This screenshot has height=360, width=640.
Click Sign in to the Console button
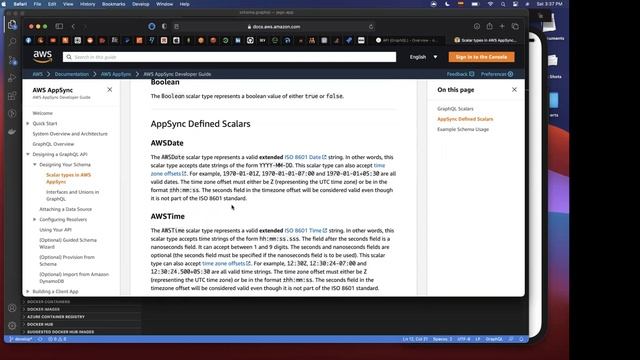pyautogui.click(x=481, y=57)
